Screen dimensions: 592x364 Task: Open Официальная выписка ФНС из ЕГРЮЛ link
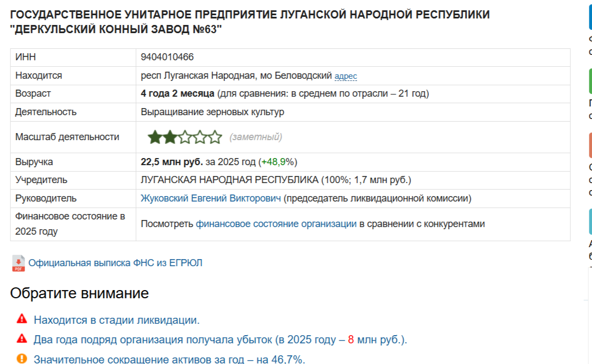coord(115,263)
